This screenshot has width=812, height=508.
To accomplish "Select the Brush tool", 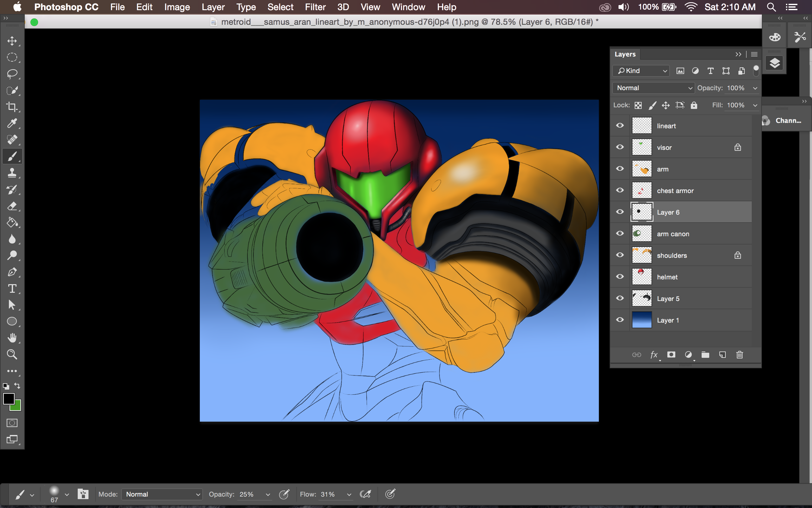I will [12, 156].
